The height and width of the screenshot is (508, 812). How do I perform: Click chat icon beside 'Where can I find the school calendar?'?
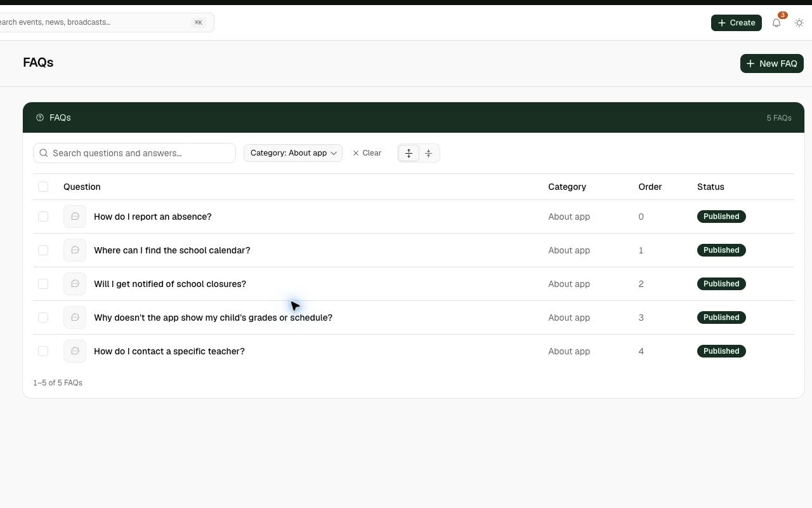click(x=75, y=250)
